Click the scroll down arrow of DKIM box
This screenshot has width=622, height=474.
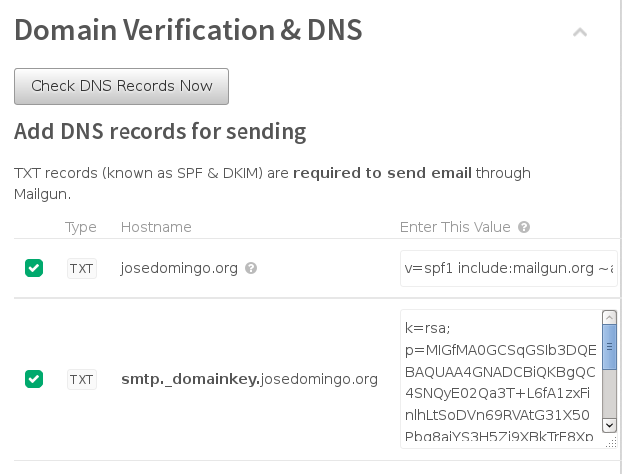click(609, 433)
